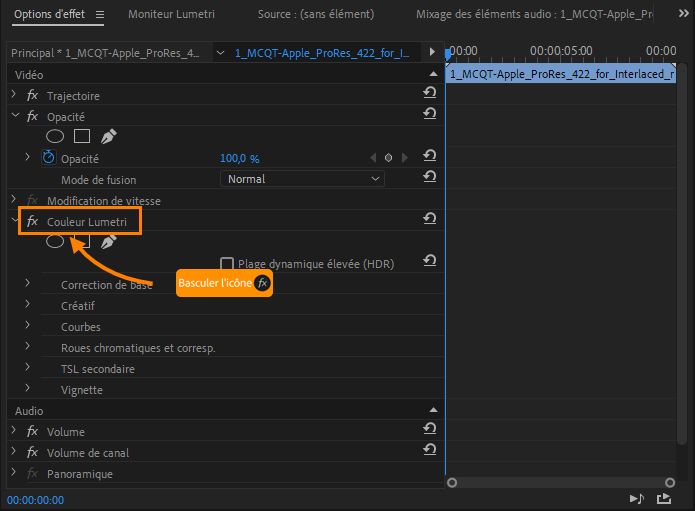Viewport: 695px width, 511px height.
Task: Reset the Opacité parameter value
Action: pyautogui.click(x=429, y=155)
